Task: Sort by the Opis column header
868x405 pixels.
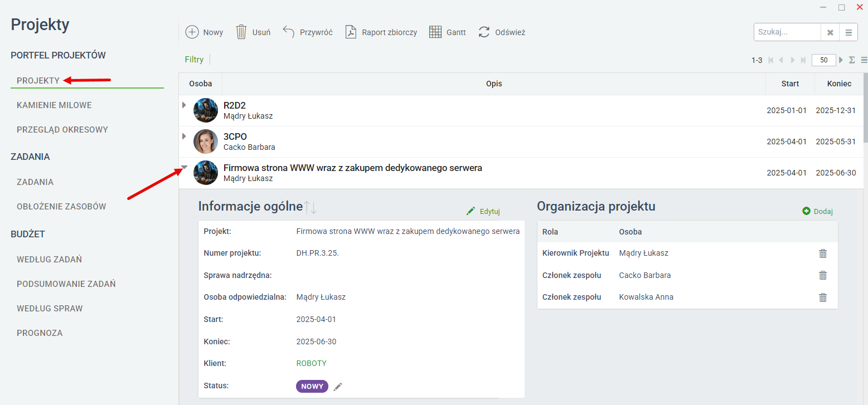Action: pyautogui.click(x=494, y=84)
